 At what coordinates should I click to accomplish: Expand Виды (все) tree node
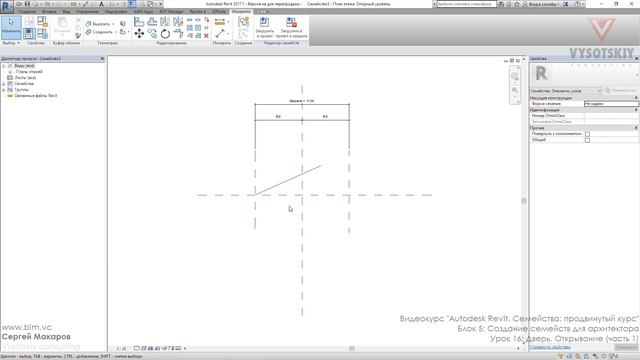coord(4,66)
